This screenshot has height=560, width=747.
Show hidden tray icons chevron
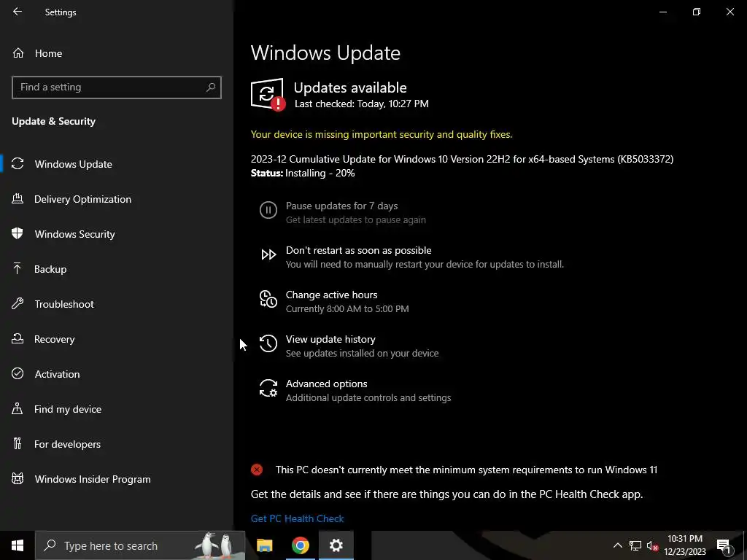(617, 545)
